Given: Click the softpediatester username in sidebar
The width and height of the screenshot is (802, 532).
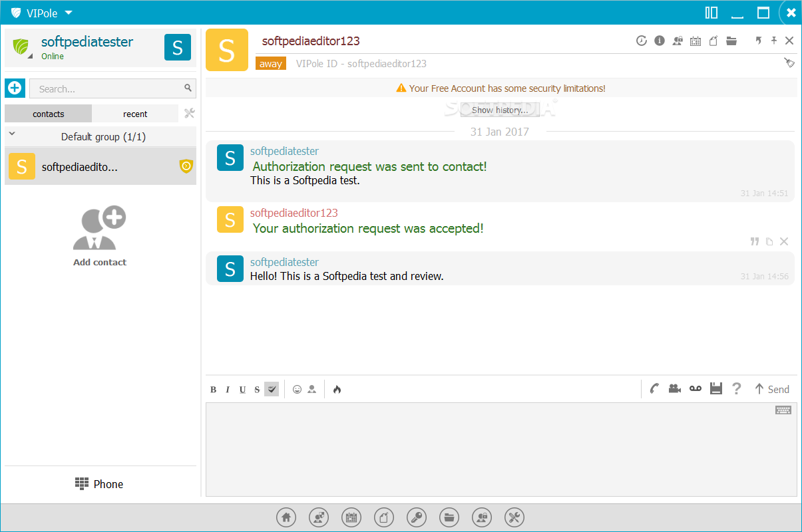Looking at the screenshot, I should (87, 41).
